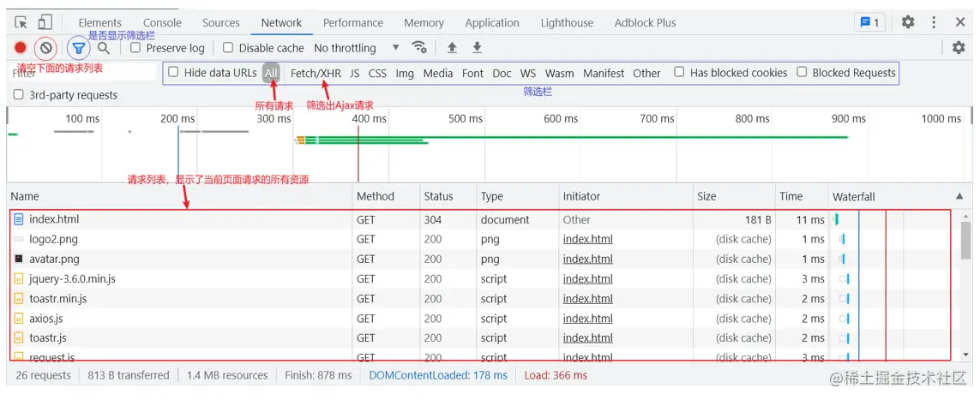Click the Filter text input

point(83,73)
